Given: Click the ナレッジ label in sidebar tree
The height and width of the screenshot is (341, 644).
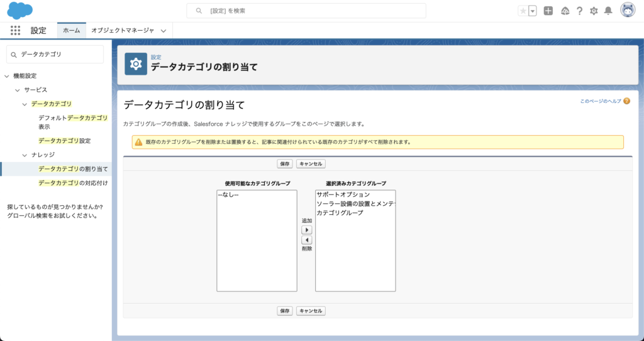Looking at the screenshot, I should coord(43,154).
